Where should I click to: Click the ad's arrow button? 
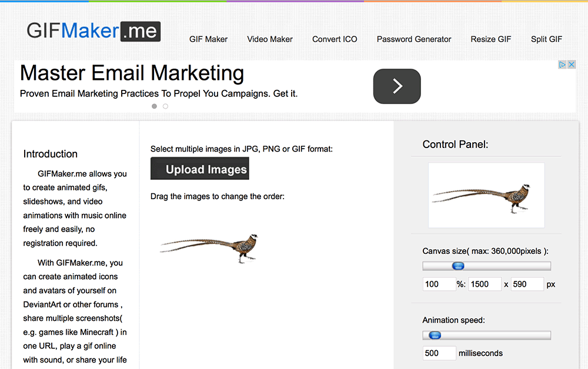(x=397, y=86)
